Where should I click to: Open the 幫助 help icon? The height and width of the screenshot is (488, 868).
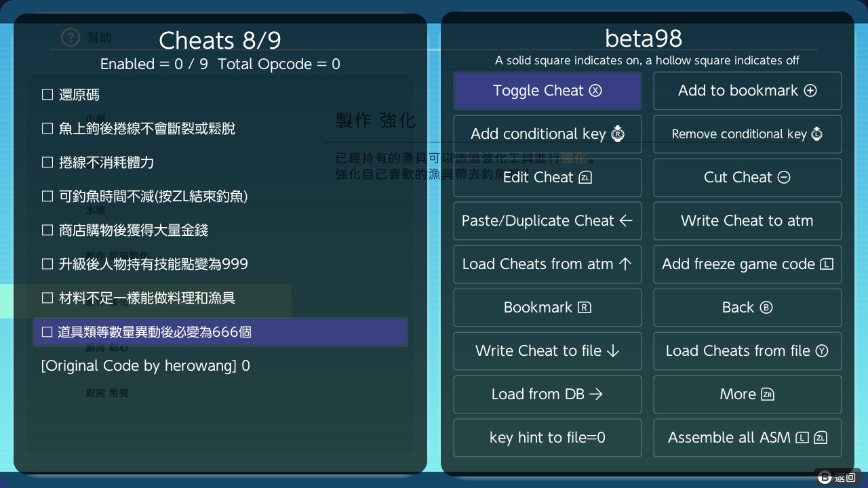pyautogui.click(x=71, y=37)
